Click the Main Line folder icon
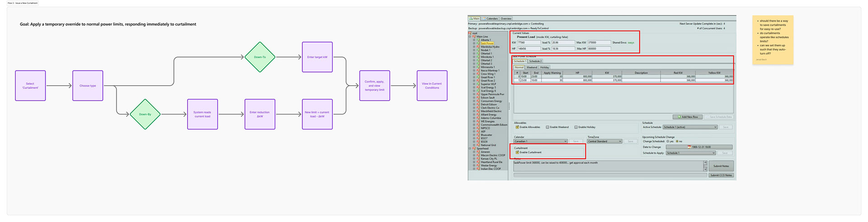Image resolution: width=868 pixels, height=222 pixels. pos(474,37)
